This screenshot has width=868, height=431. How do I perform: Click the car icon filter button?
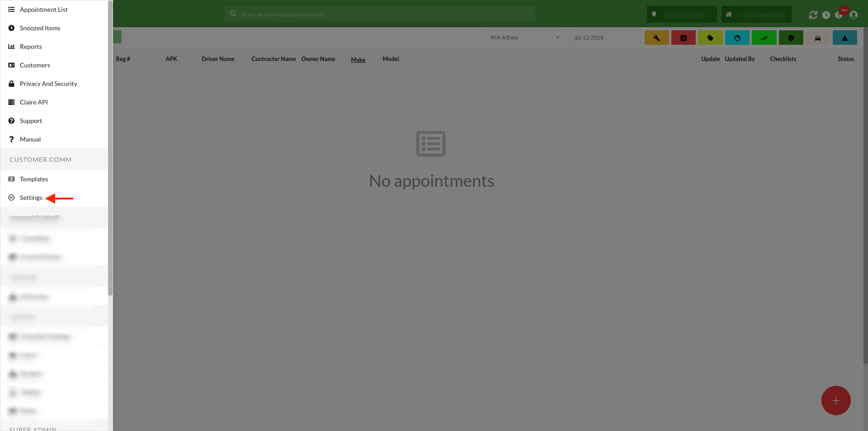pyautogui.click(x=818, y=38)
